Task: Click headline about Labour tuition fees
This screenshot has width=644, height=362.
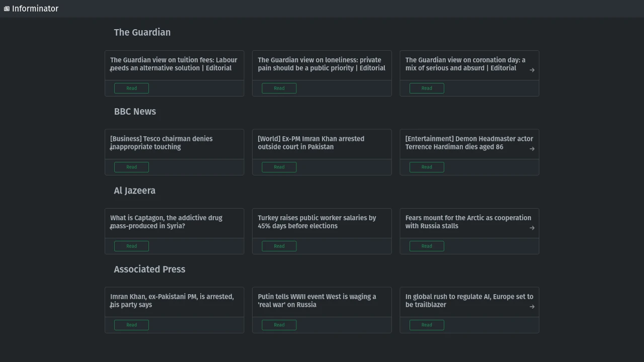Action: [174, 64]
